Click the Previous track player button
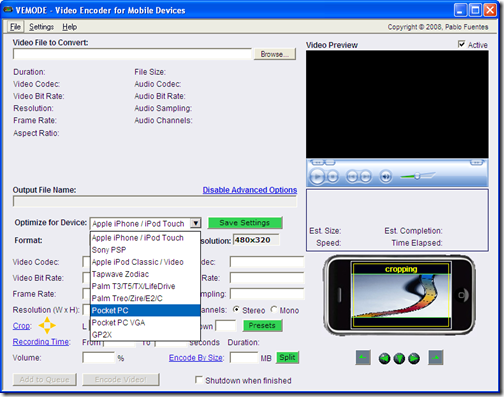 tap(352, 176)
